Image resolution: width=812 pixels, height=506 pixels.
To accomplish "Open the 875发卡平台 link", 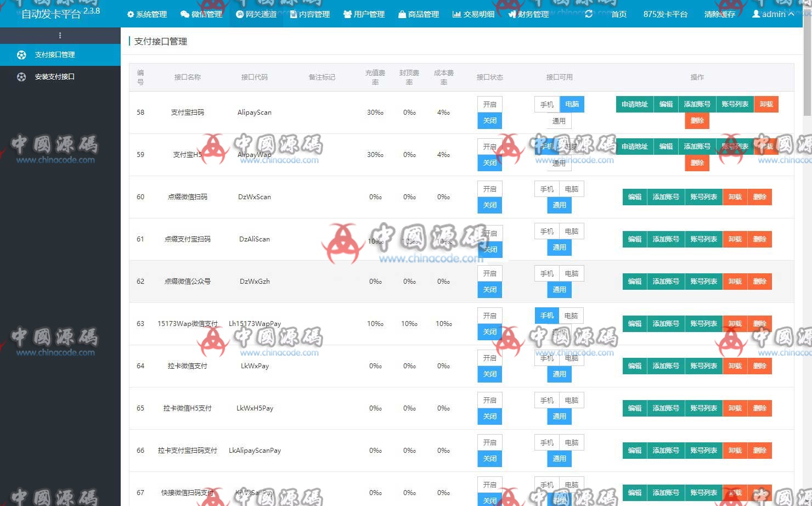I will coord(665,14).
